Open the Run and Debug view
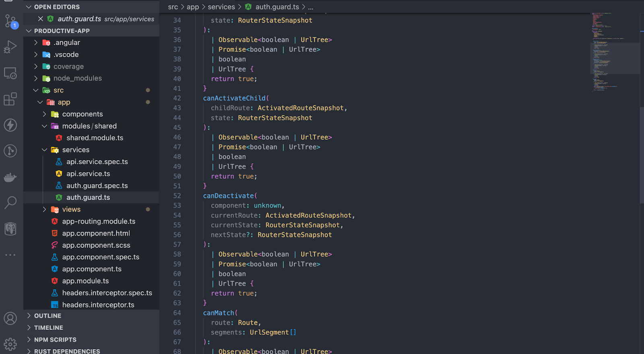This screenshot has height=354, width=644. [10, 47]
